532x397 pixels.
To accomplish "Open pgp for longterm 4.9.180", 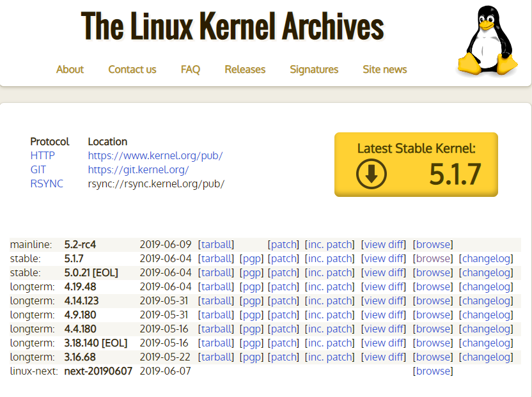I will pos(251,315).
